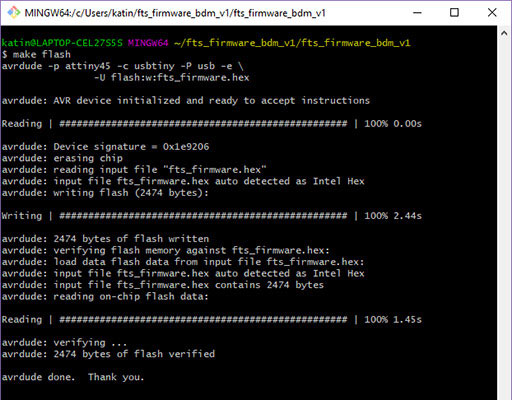Click the 'flash:w:fts_firmware.hex' argument text
Image resolution: width=512 pixels, height=400 pixels.
(180, 78)
